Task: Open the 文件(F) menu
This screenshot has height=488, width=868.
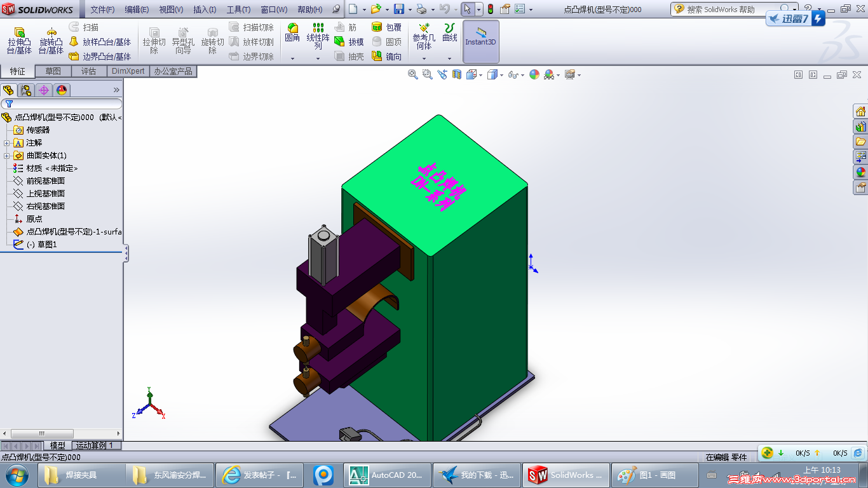Action: [102, 10]
